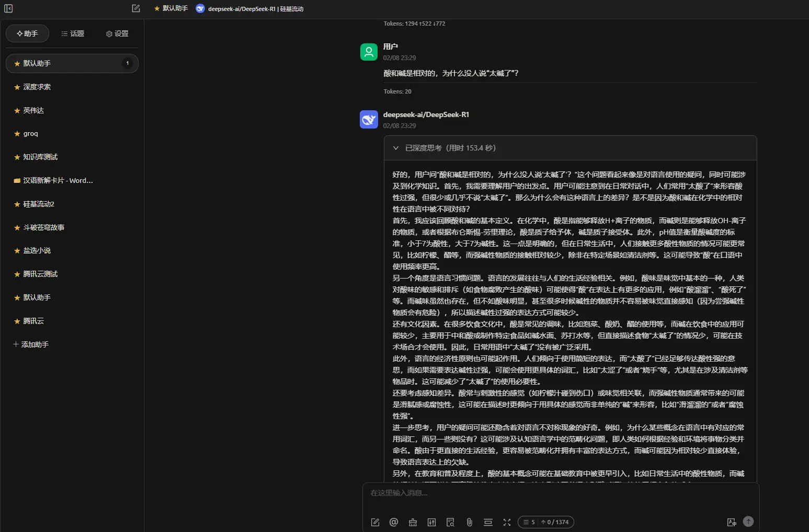Screen dimensions: 809x532
Task: Open model settings via the sliders icon
Action: (431, 522)
